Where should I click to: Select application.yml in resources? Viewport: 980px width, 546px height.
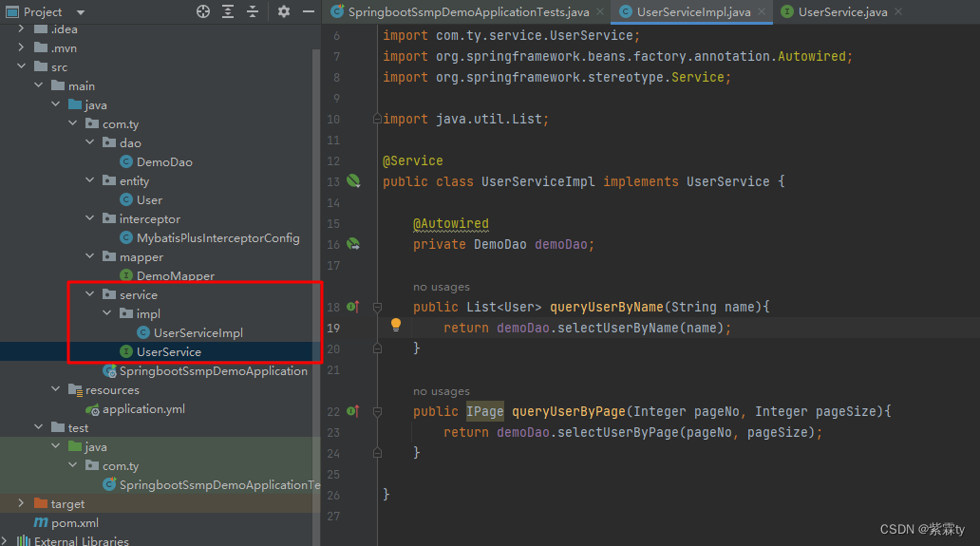click(x=143, y=409)
